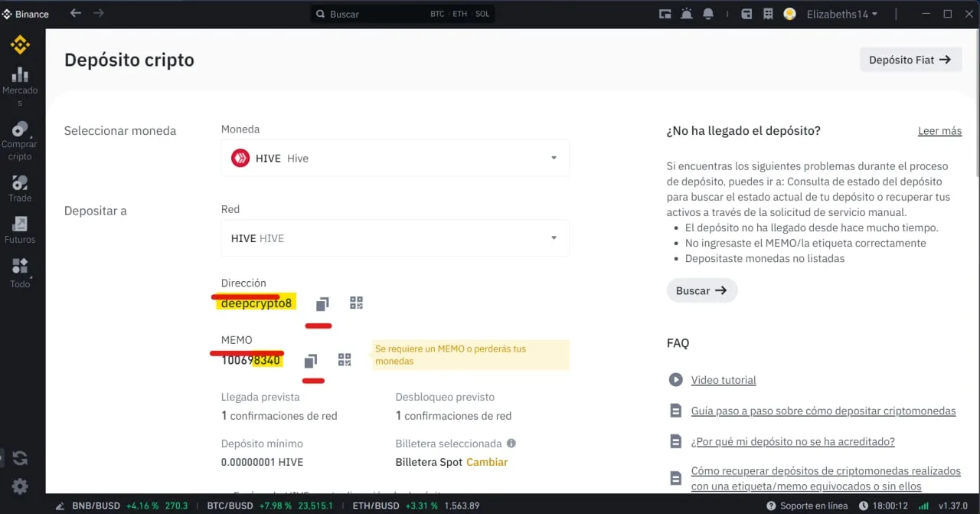The width and height of the screenshot is (980, 514).
Task: Open the Elizabeths14 account dropdown
Action: (841, 14)
